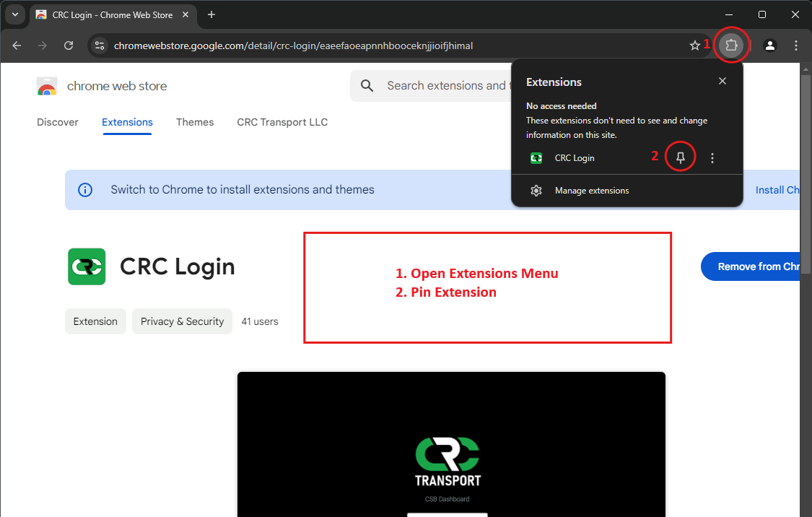Viewport: 812px width, 517px height.
Task: Open Manage extensions
Action: click(x=591, y=191)
